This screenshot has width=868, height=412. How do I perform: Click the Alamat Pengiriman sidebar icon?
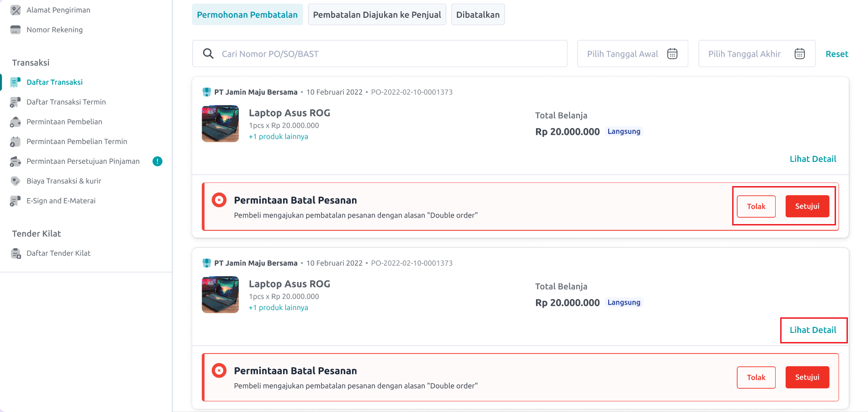coord(16,10)
